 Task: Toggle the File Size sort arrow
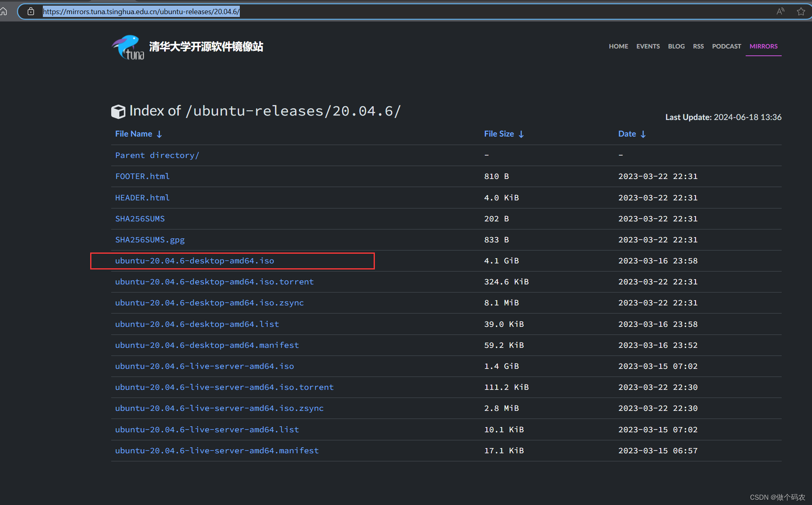click(522, 134)
